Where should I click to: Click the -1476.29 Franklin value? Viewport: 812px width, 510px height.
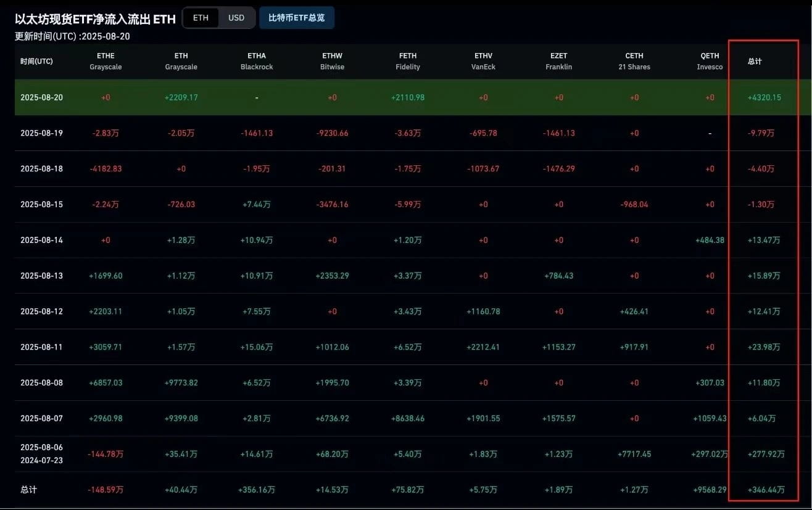558,169
